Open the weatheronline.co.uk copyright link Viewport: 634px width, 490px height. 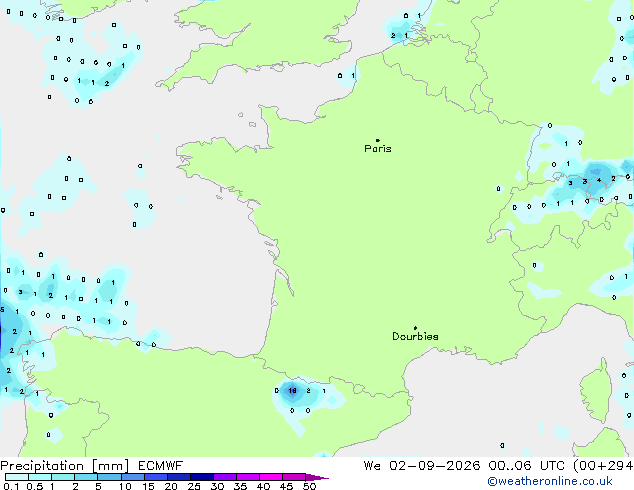tap(550, 481)
